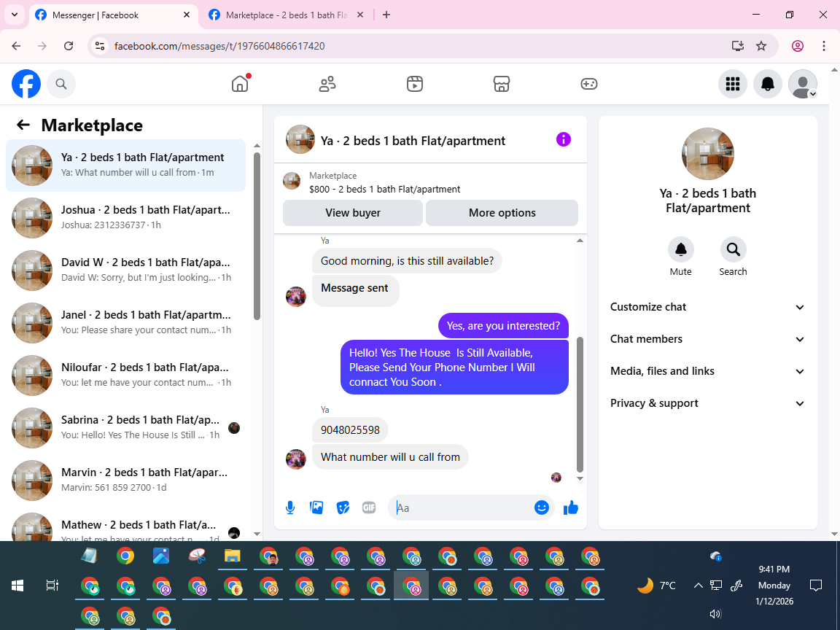Open the Joshua conversation in the list
The image size is (840, 630).
[126, 217]
